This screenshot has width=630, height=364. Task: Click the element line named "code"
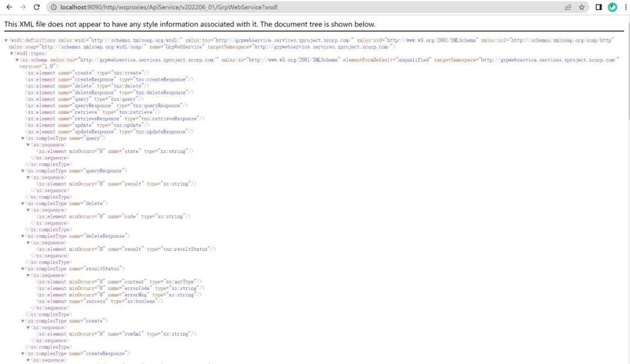coord(114,216)
